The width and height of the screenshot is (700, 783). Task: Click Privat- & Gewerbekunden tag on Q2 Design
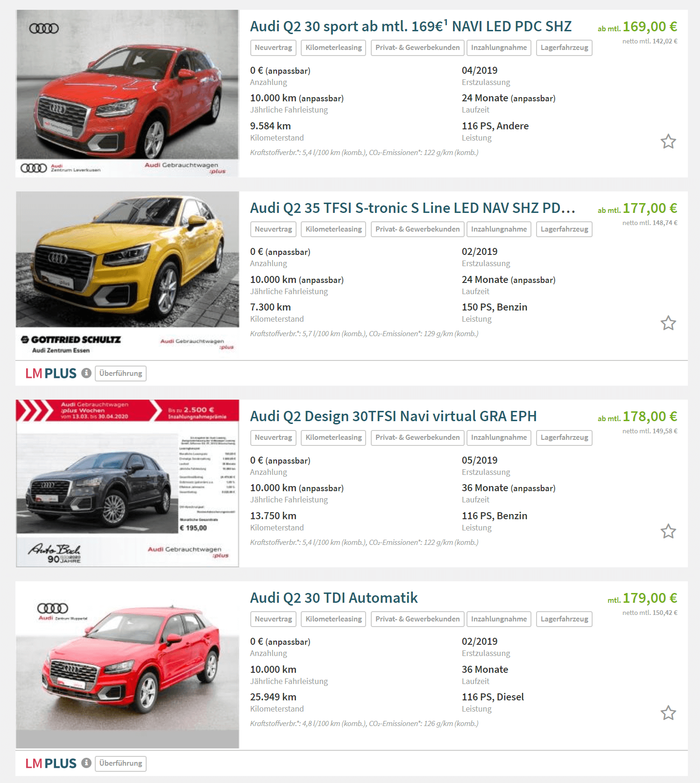click(x=417, y=437)
